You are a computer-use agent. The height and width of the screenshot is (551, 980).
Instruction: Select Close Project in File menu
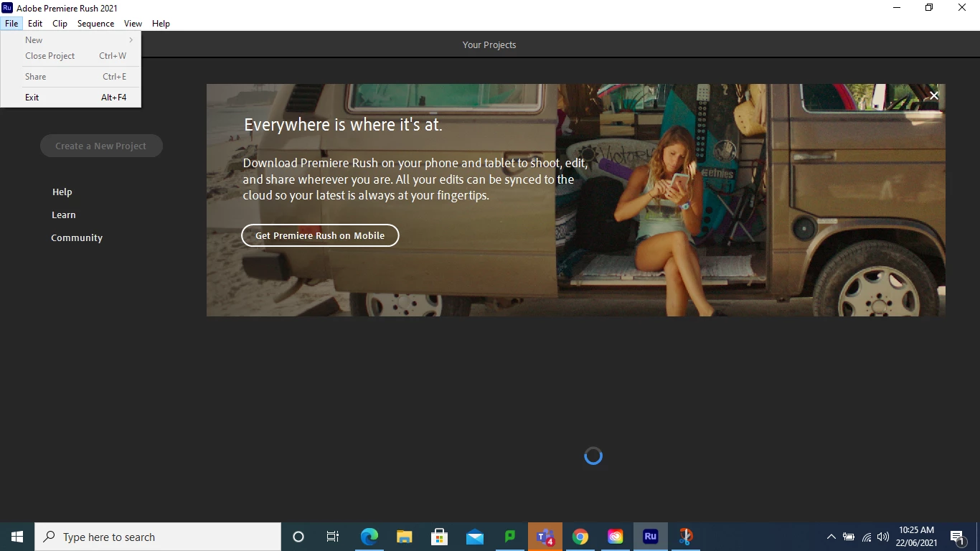coord(70,56)
